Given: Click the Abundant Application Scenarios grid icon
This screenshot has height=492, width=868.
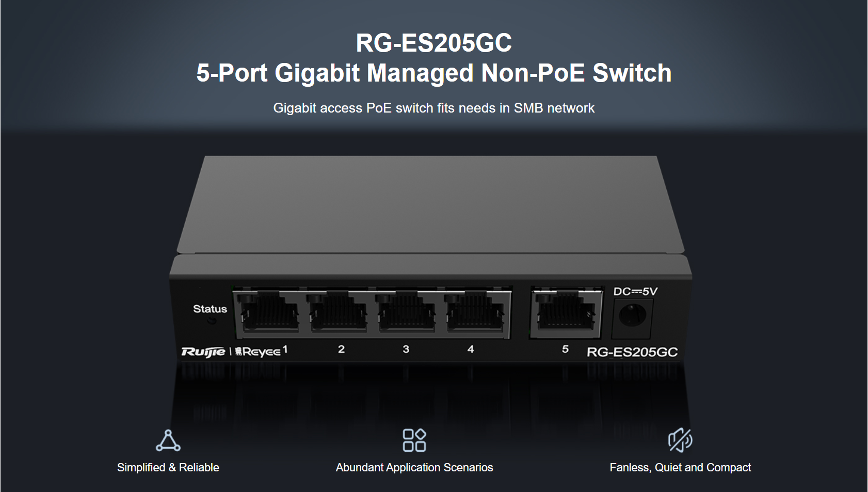Looking at the screenshot, I should [x=414, y=440].
